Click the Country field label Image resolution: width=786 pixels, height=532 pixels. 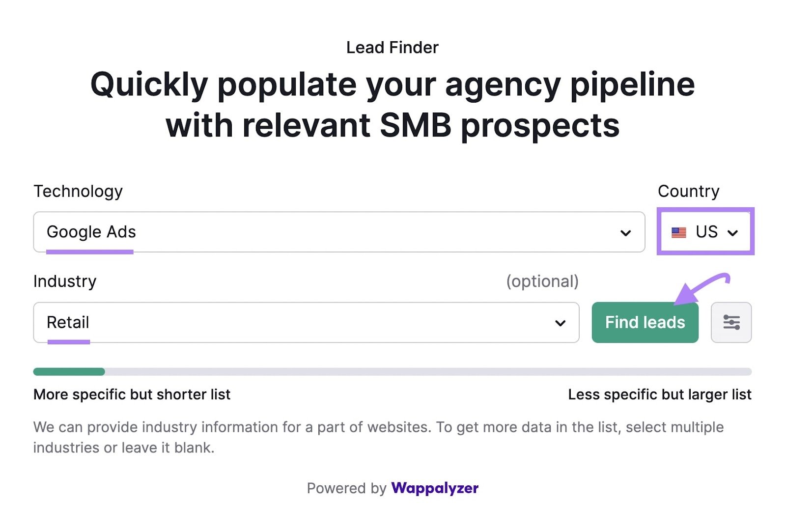(x=688, y=191)
